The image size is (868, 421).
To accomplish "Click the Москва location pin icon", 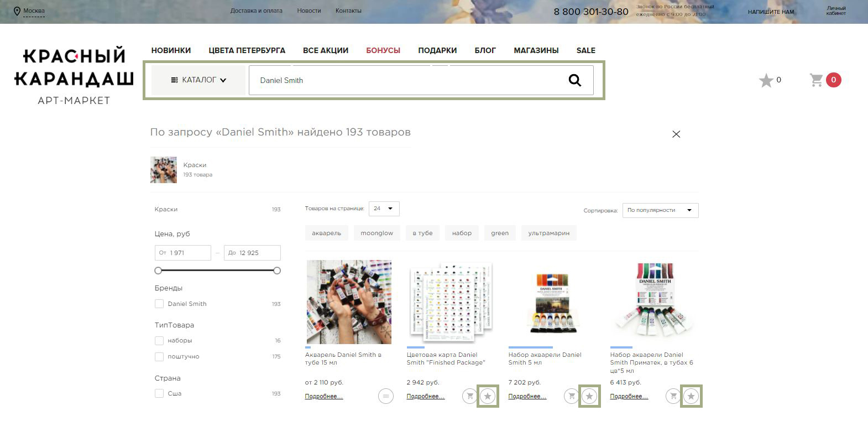I will pos(17,11).
